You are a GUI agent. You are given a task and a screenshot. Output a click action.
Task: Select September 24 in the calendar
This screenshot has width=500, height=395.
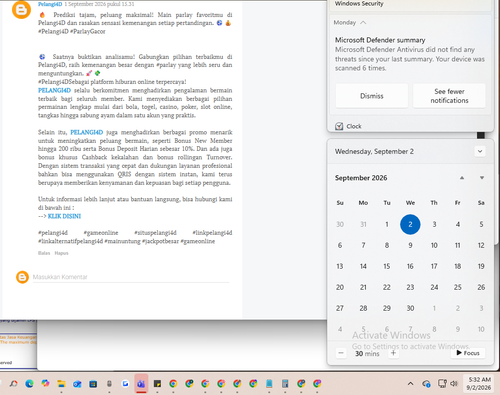coord(434,287)
